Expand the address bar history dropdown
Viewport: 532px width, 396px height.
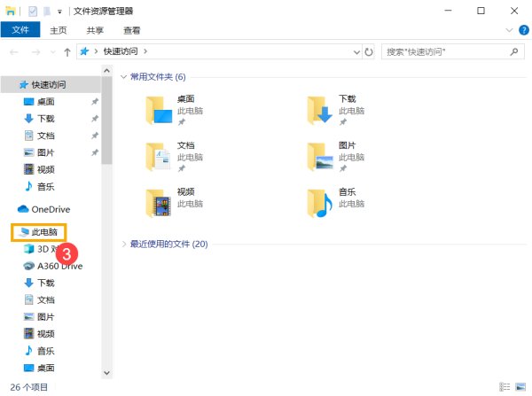click(356, 52)
